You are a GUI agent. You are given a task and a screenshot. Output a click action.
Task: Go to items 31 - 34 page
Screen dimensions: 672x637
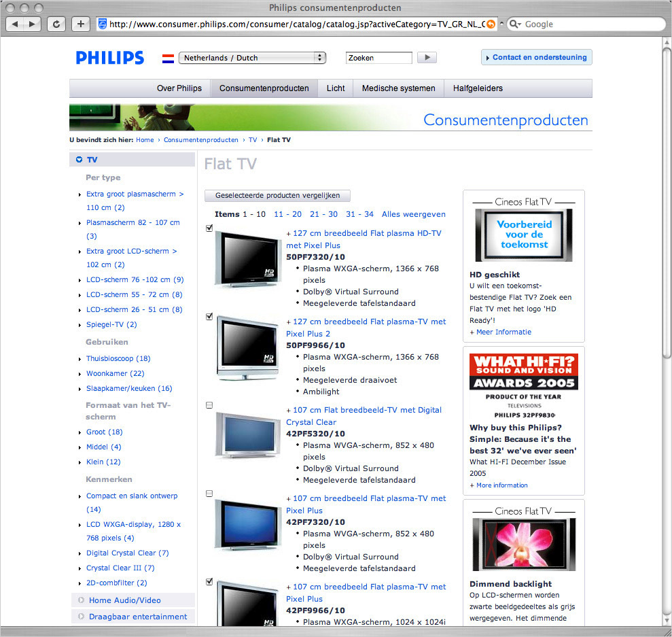359,214
